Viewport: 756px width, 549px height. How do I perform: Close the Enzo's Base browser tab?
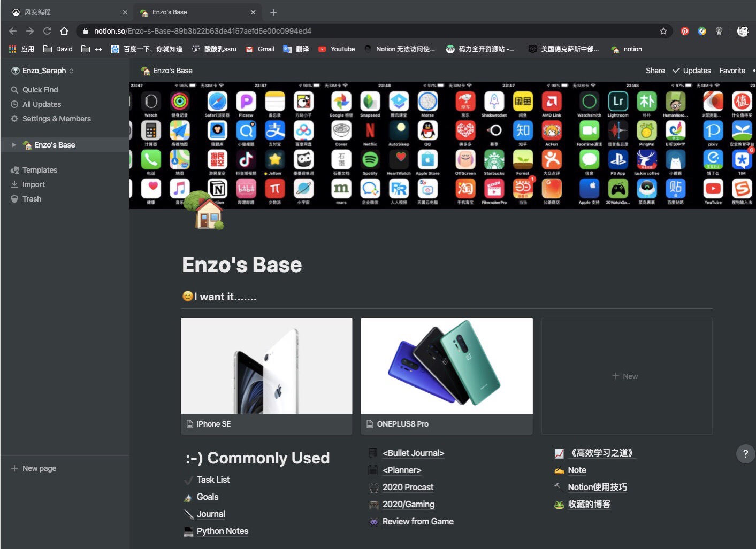253,12
